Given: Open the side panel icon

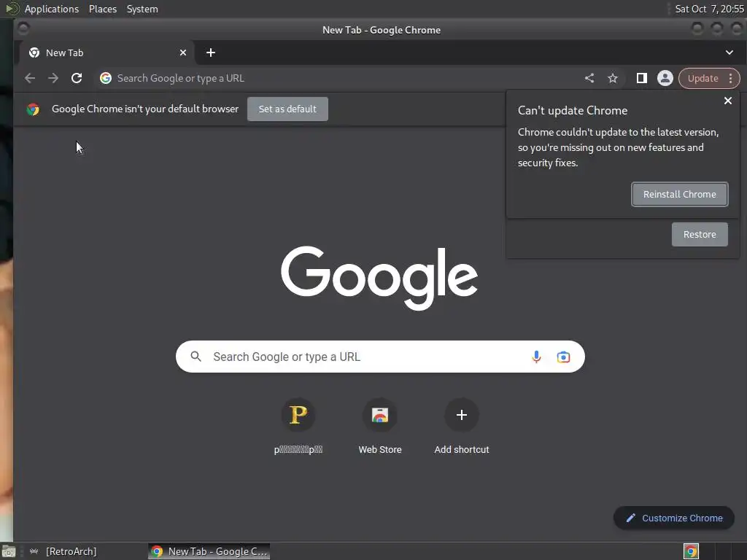Looking at the screenshot, I should coord(642,78).
